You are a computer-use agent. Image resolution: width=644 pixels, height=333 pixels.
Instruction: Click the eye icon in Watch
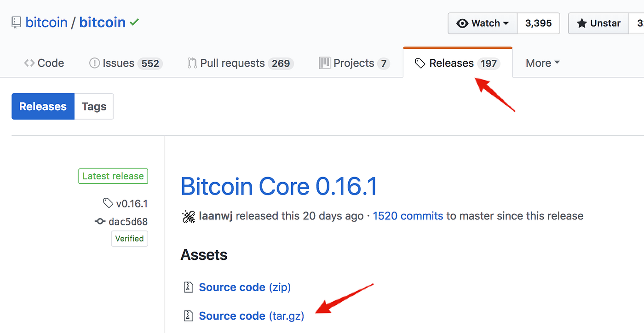462,23
